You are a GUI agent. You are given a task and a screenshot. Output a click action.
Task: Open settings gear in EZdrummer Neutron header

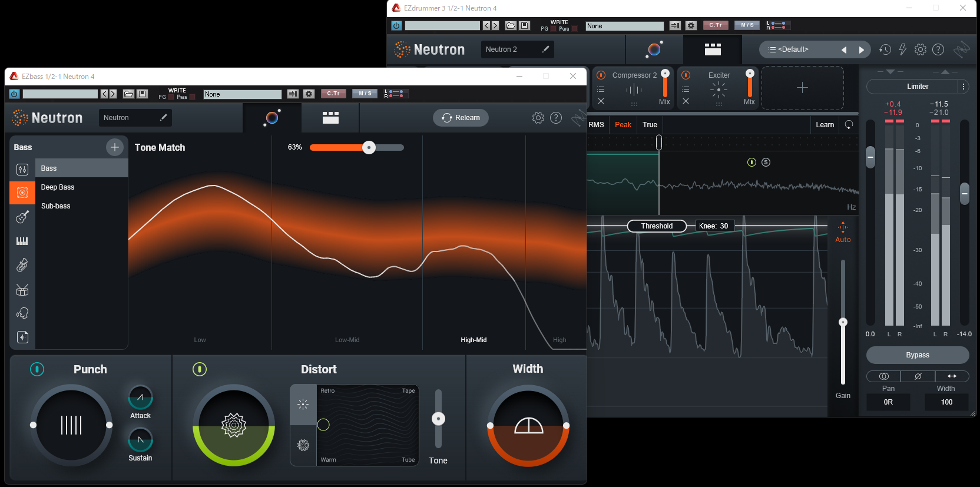click(921, 49)
